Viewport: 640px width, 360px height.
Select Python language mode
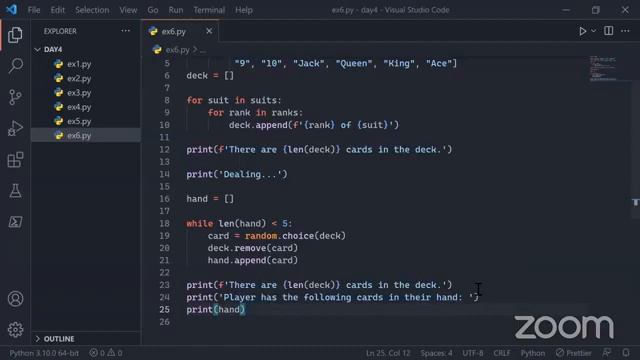(533, 353)
